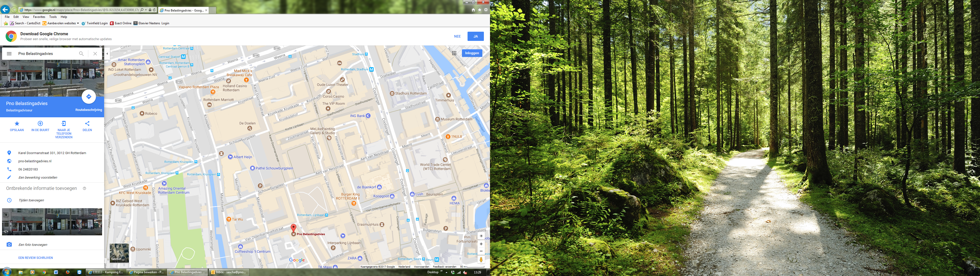980x276 pixels.
Task: Click Een foto toevoegen
Action: tap(33, 245)
